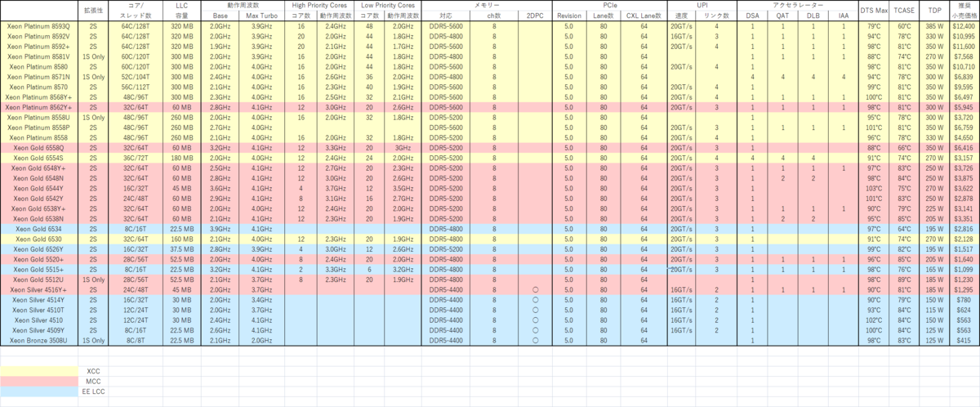Select the 'Xeon Platinum 8558U' cell
This screenshot has width=980, height=407.
[38, 117]
